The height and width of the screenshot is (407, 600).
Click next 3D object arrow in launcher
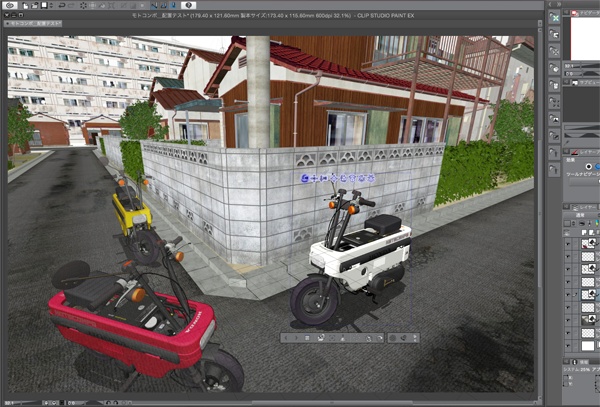click(296, 338)
